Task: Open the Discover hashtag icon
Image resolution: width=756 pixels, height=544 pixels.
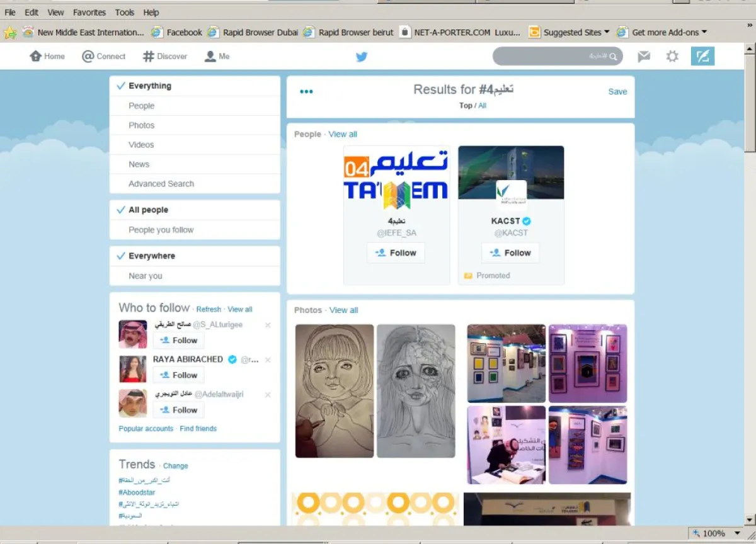Action: 149,56
